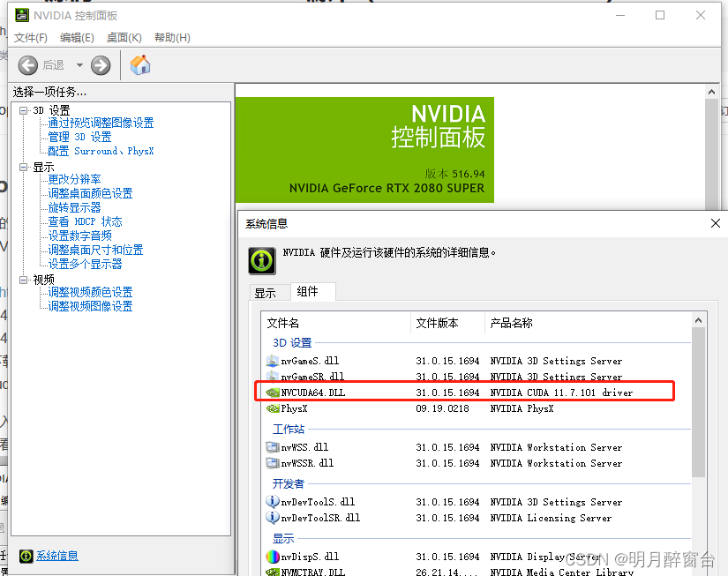Click the PhysX NVIDIA eye icon
The image size is (728, 576).
(x=272, y=408)
